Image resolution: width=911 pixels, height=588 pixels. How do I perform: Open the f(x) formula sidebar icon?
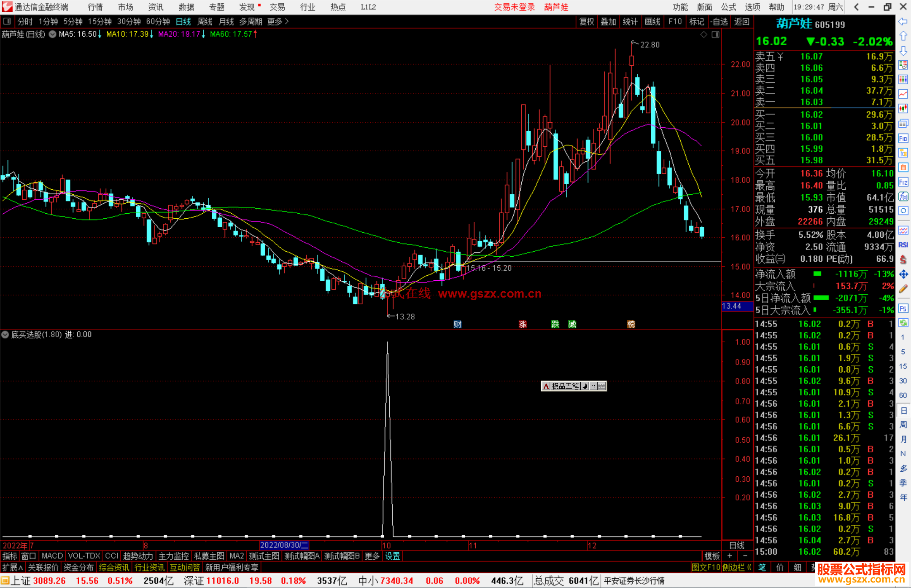(x=903, y=196)
